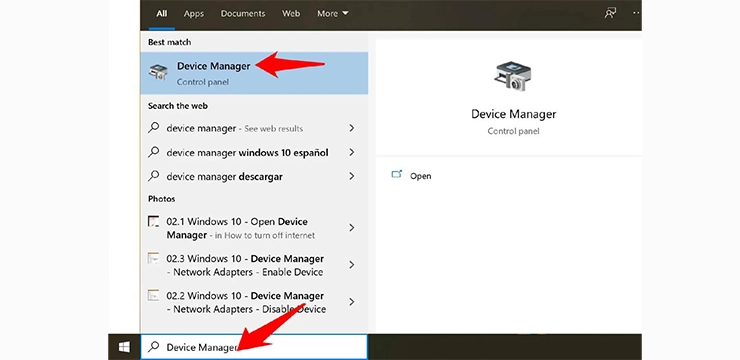Click the Open action icon in preview pane
This screenshot has width=740, height=360.
[x=396, y=175]
